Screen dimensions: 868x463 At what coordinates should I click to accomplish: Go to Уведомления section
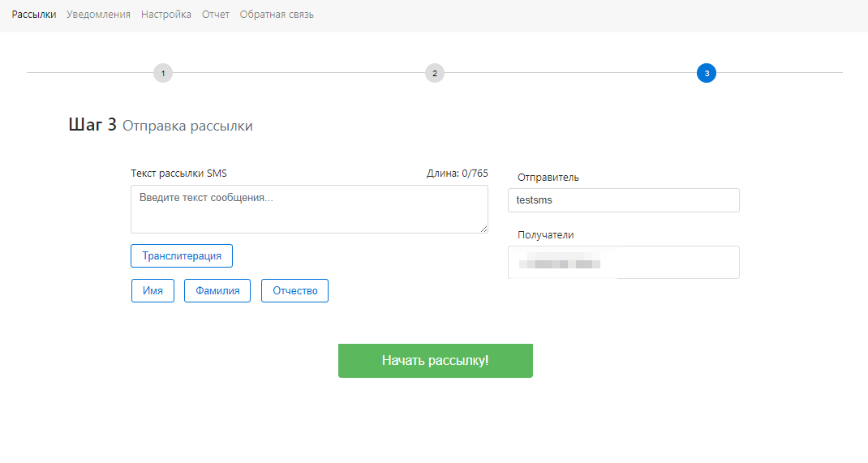pyautogui.click(x=98, y=15)
